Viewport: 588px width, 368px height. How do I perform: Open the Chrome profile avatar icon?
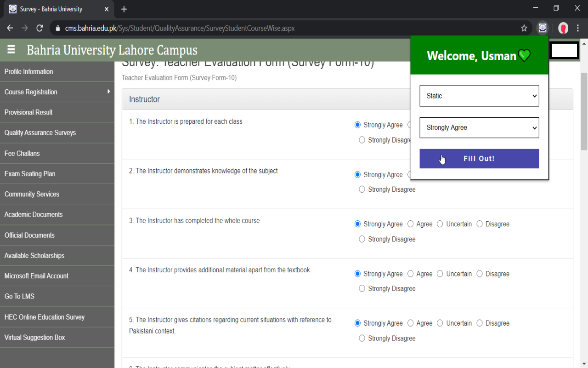point(563,28)
